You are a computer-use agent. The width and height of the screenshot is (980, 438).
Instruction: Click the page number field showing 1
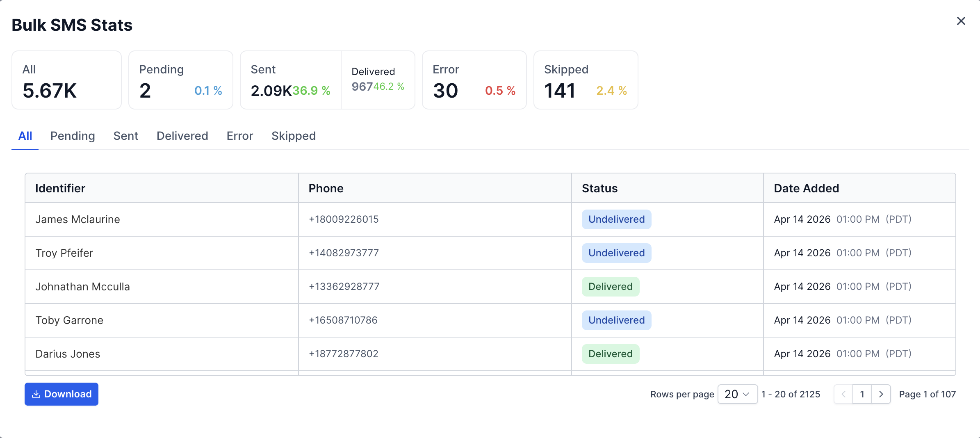tap(862, 394)
